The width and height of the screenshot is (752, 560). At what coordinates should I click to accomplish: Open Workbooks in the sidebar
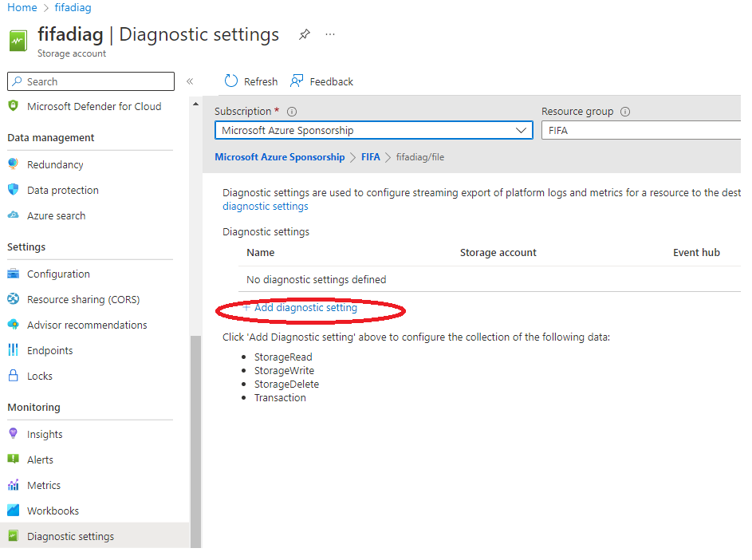click(x=51, y=511)
